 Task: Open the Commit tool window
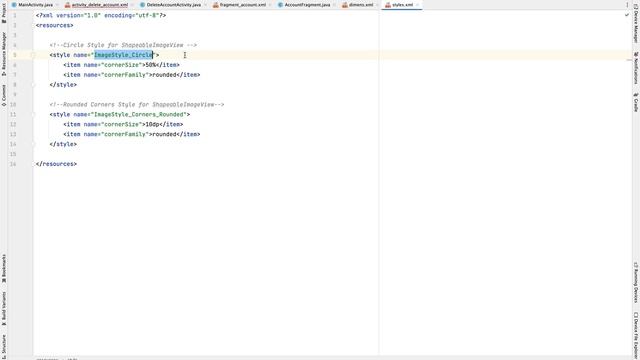(4, 96)
